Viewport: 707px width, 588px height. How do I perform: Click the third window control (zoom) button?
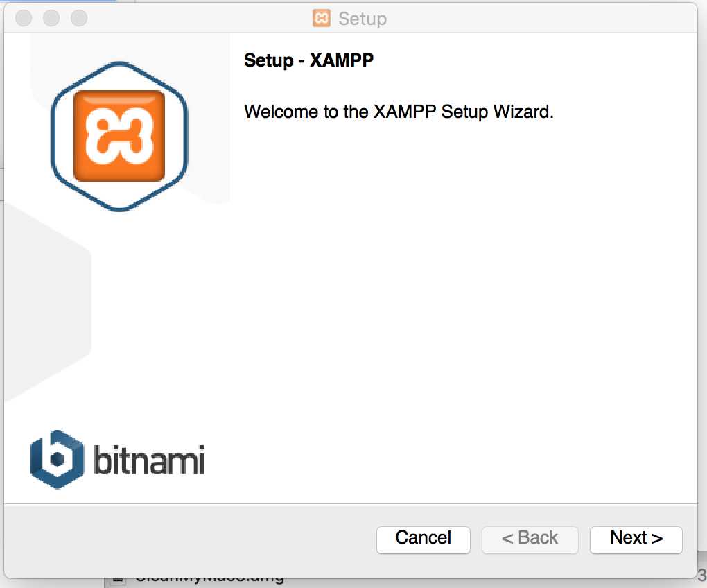click(79, 18)
